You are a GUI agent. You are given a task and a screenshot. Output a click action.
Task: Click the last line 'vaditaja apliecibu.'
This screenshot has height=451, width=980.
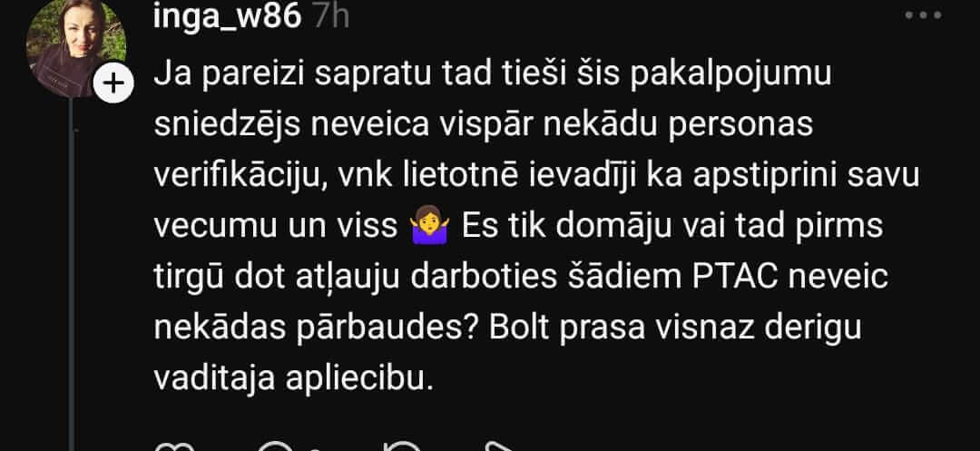pos(293,378)
